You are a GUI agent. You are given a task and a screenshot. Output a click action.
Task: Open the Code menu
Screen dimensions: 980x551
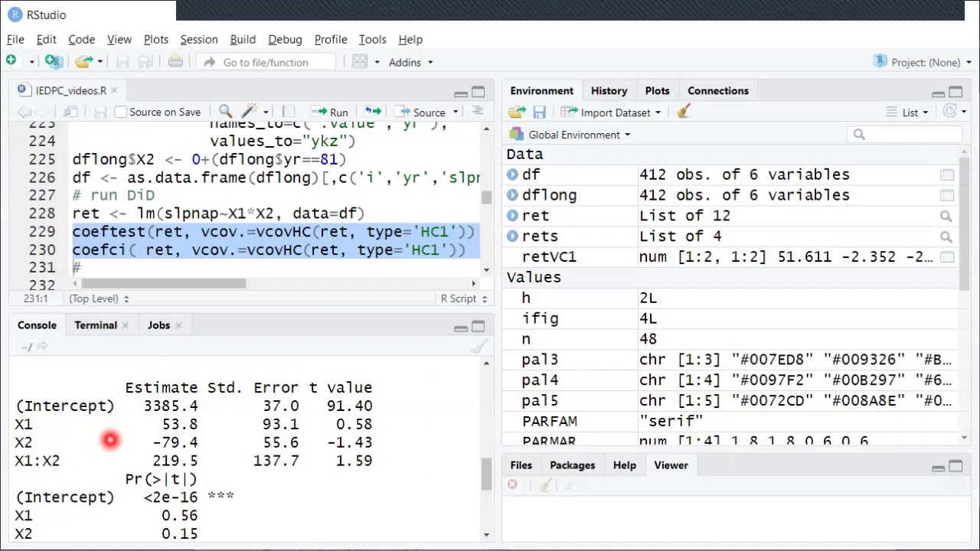pyautogui.click(x=81, y=39)
